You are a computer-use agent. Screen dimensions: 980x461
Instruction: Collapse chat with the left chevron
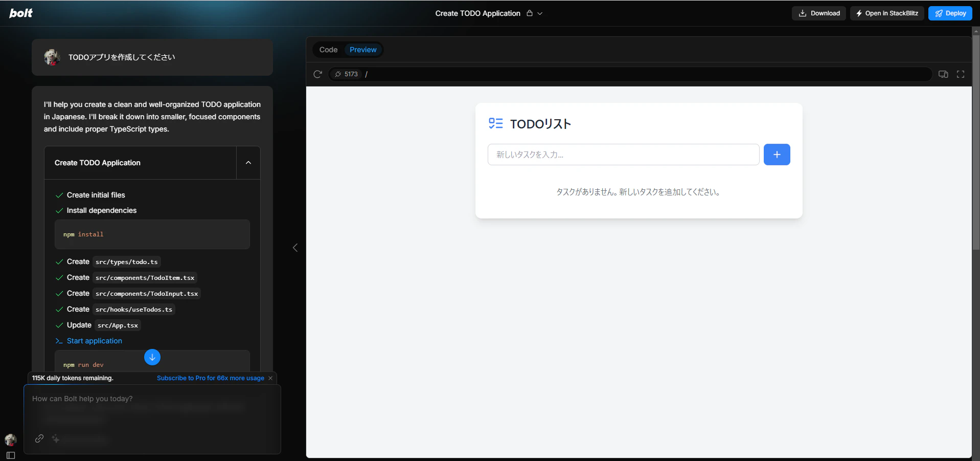tap(295, 248)
